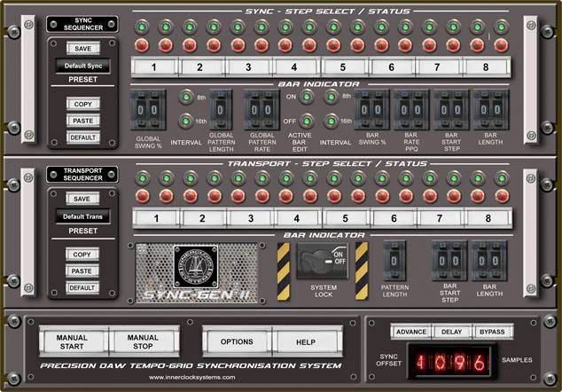Viewport: 562px width, 392px height.
Task: Paste into the Transport sequencer
Action: point(82,271)
